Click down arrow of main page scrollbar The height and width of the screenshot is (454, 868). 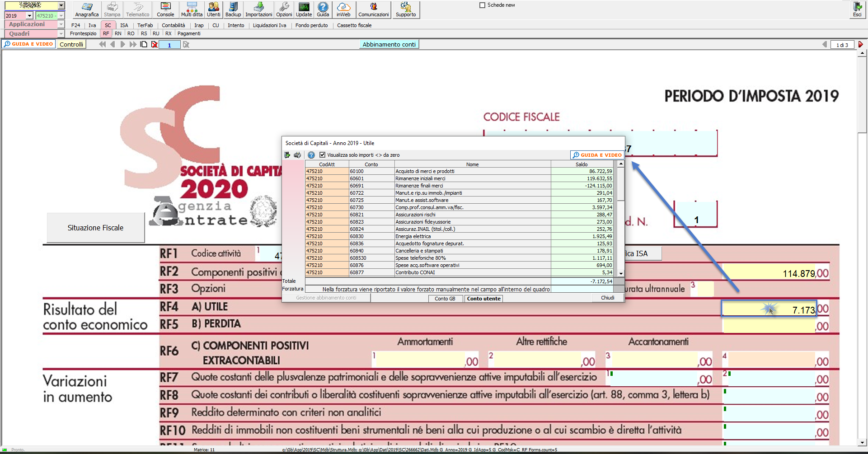point(862,442)
